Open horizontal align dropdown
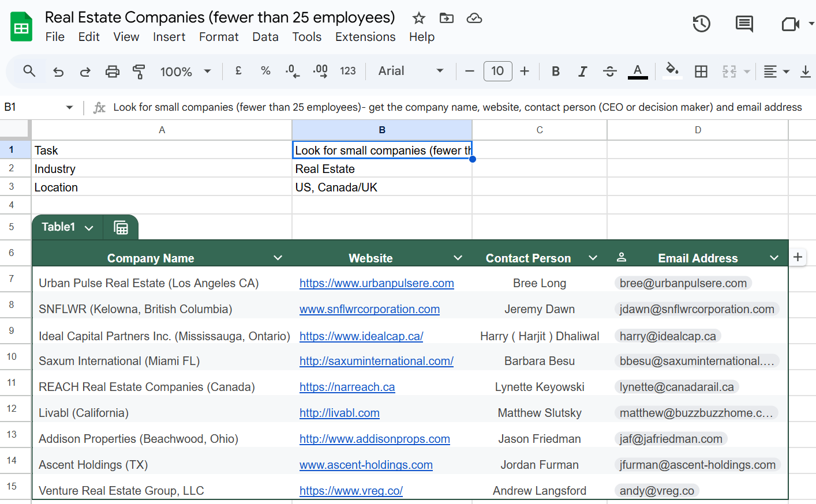Viewport: 816px width, 504px height. [x=777, y=72]
